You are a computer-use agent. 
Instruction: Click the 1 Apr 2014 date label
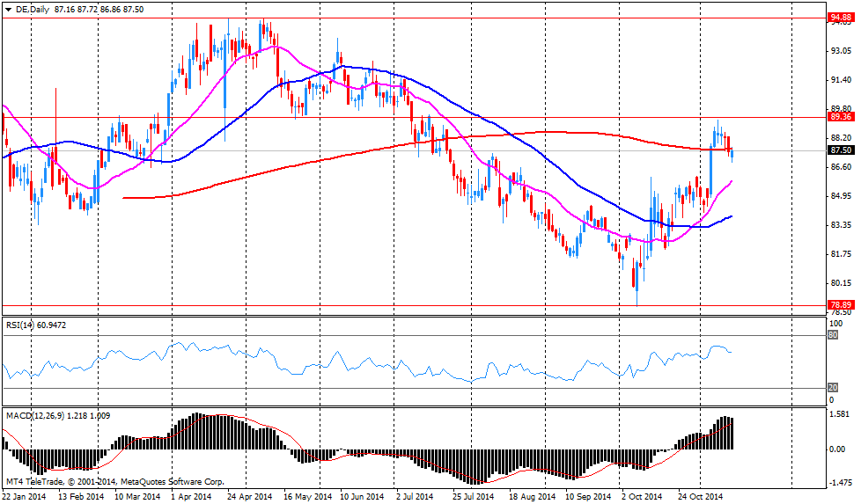pyautogui.click(x=191, y=497)
